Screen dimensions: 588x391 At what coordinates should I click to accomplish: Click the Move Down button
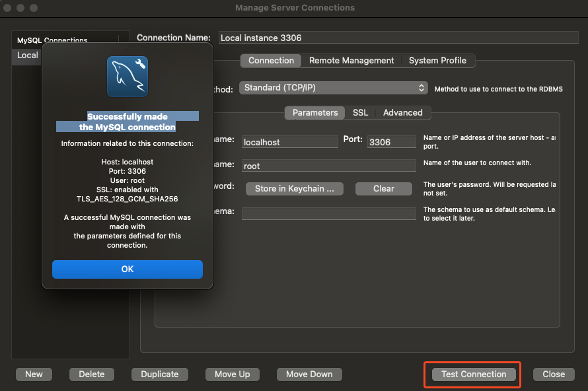pyautogui.click(x=309, y=374)
